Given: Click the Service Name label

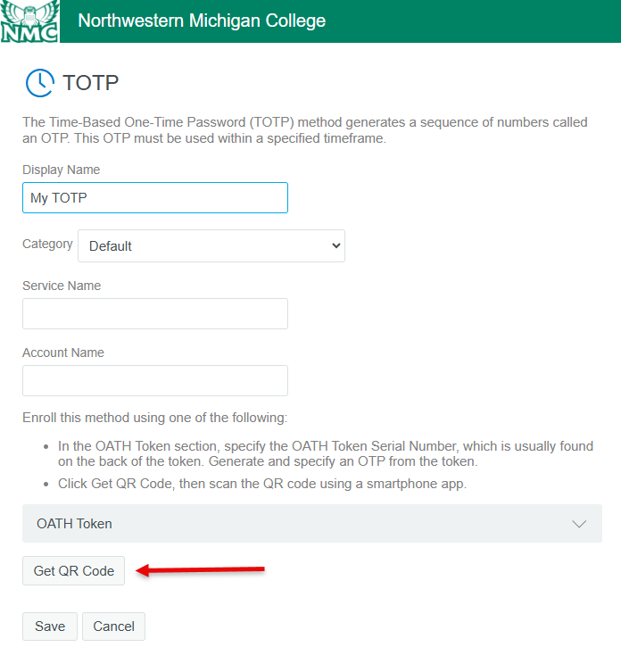Looking at the screenshot, I should (62, 286).
